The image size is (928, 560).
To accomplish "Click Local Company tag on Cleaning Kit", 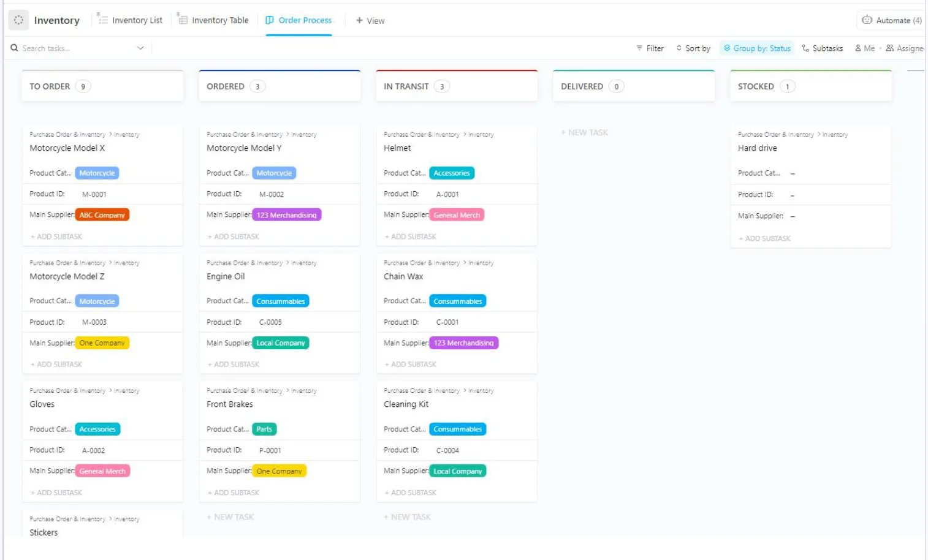I will coord(458,471).
